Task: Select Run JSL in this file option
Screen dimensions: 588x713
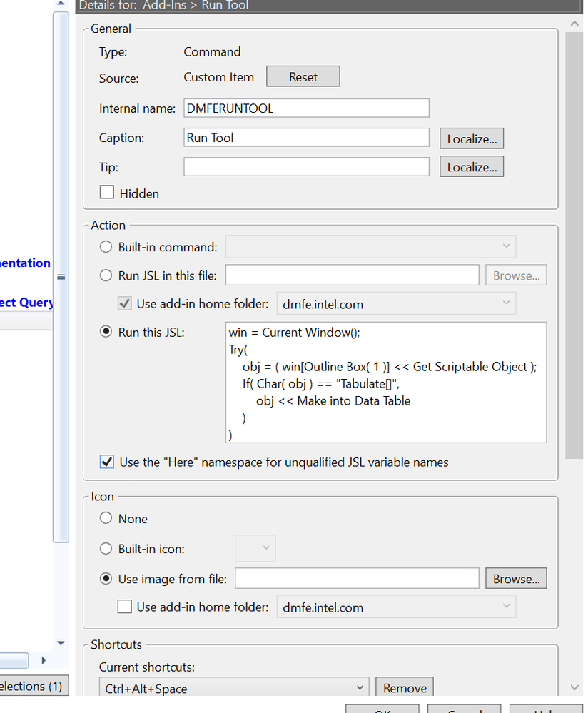Action: coord(106,275)
